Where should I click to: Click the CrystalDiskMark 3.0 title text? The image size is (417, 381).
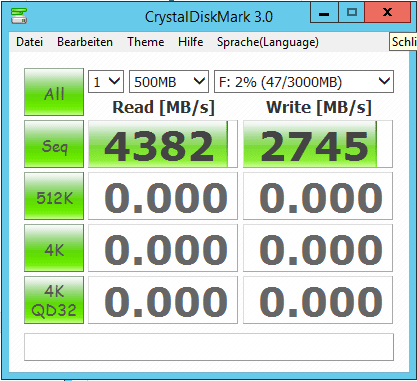(209, 17)
